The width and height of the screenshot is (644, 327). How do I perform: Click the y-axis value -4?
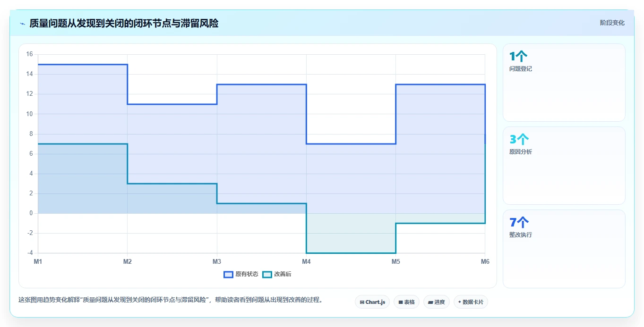coord(30,253)
